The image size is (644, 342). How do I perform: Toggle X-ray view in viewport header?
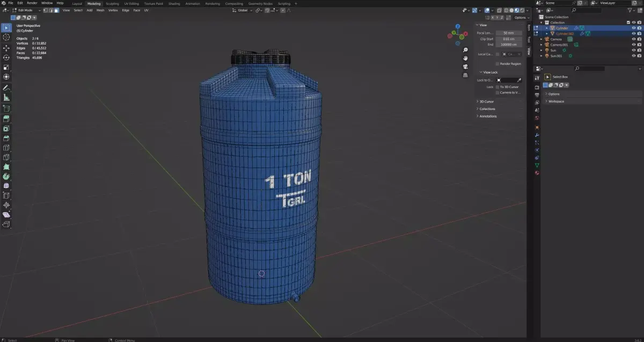pos(500,10)
